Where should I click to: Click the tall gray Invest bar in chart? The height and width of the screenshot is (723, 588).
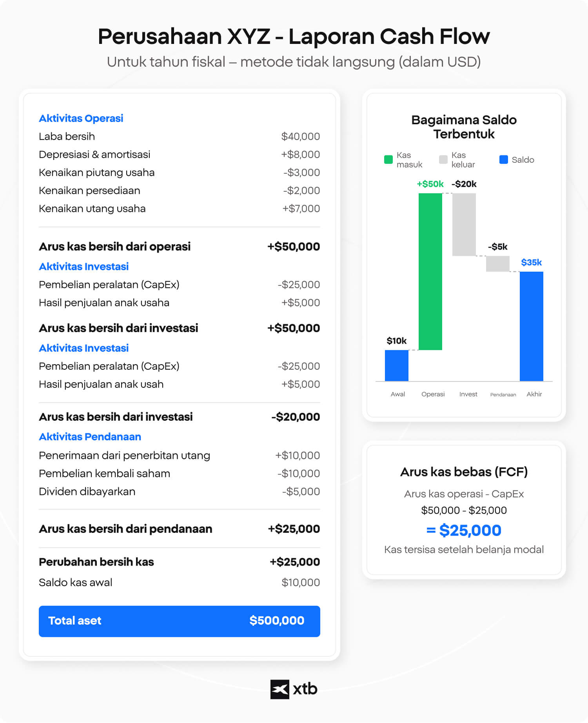(464, 225)
